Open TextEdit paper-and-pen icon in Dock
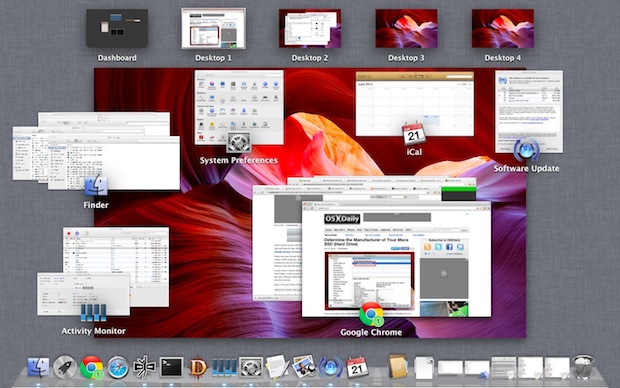This screenshot has width=620, height=388. [x=277, y=367]
